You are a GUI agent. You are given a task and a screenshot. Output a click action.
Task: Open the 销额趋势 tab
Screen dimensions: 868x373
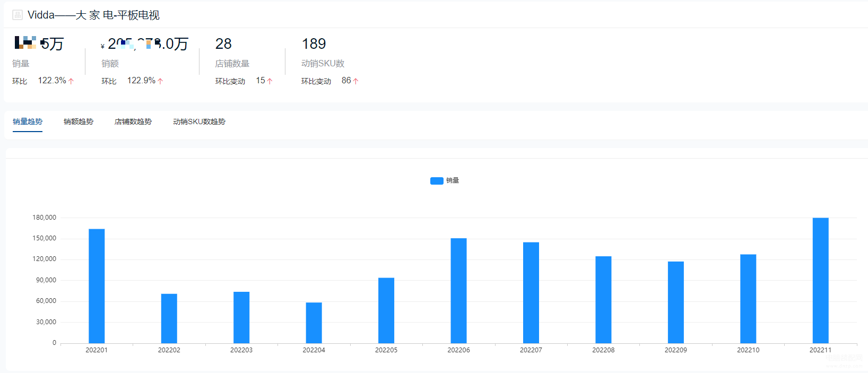tap(79, 122)
